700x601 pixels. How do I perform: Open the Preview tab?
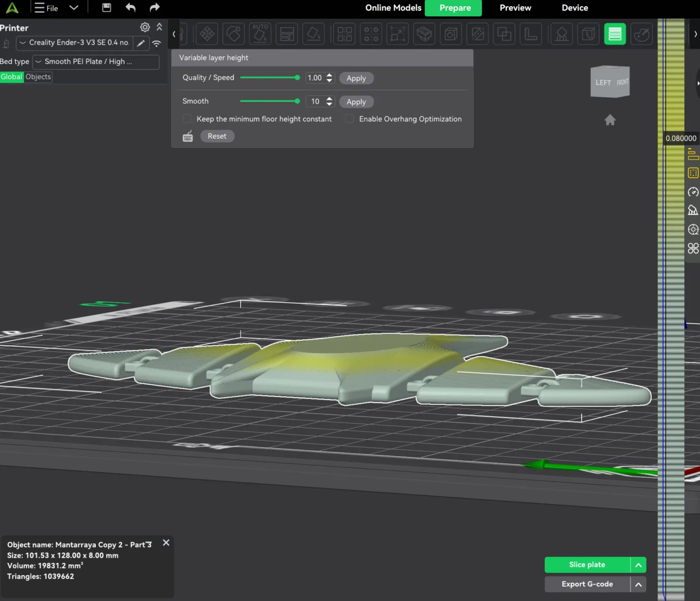515,8
